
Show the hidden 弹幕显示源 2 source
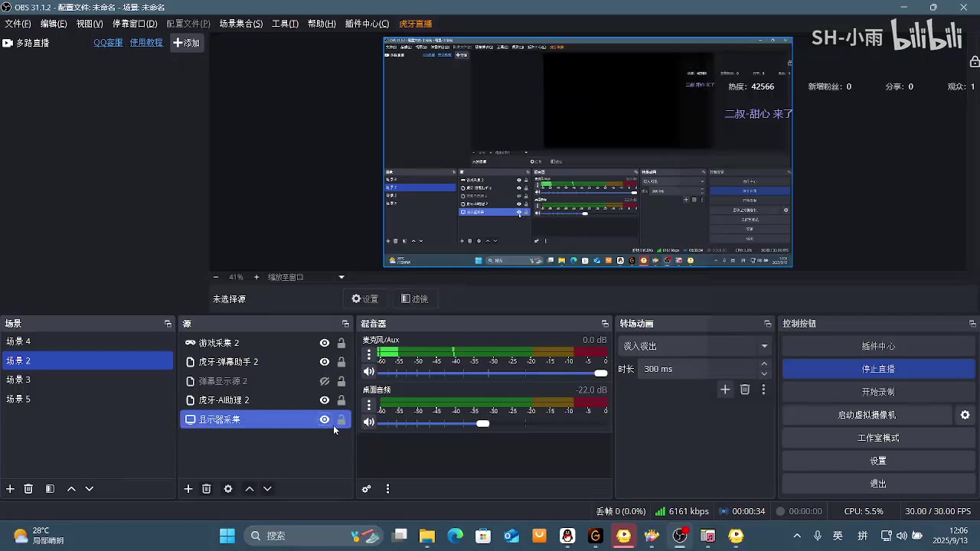325,381
